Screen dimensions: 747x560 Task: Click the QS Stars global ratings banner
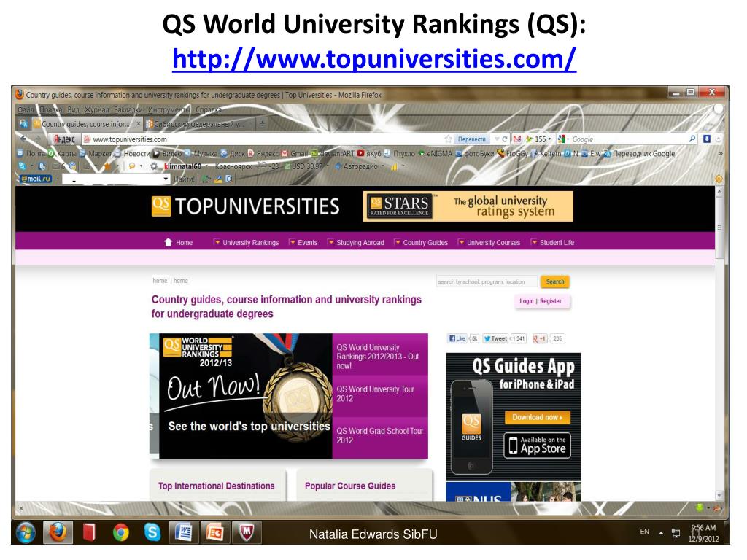coord(468,206)
